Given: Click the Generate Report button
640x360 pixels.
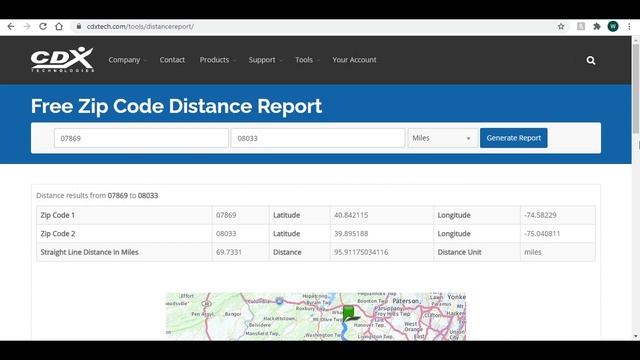Looking at the screenshot, I should (x=513, y=138).
